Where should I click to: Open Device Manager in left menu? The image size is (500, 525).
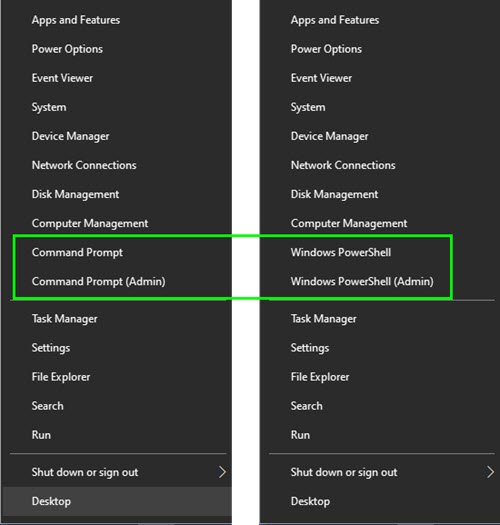coord(70,136)
